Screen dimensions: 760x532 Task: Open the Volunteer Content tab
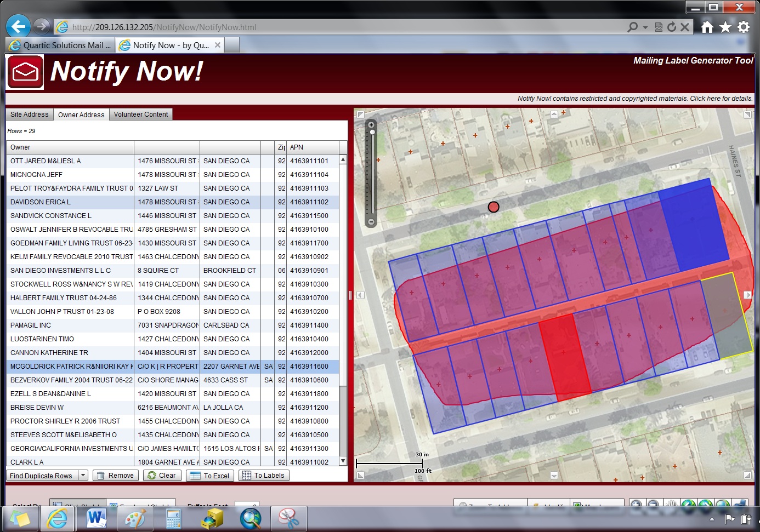141,115
